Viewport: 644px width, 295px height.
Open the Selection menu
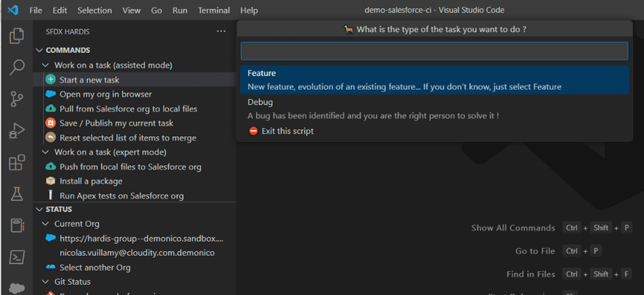[x=95, y=10]
